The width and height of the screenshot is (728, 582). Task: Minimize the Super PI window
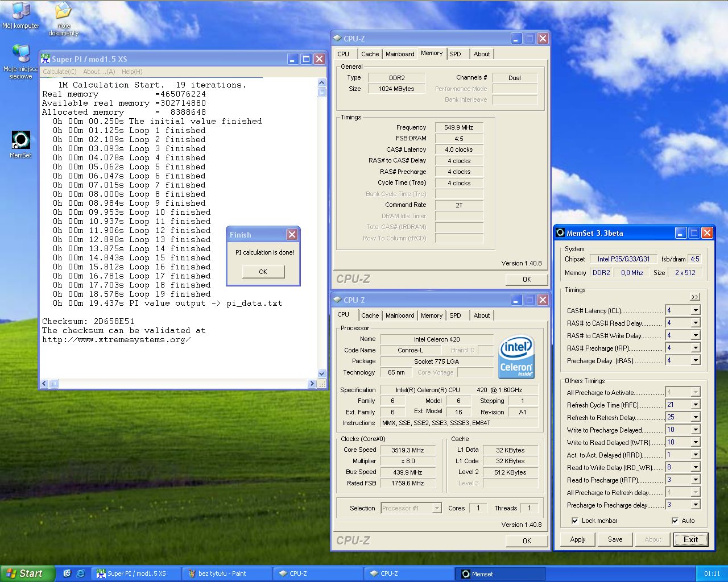pyautogui.click(x=293, y=59)
